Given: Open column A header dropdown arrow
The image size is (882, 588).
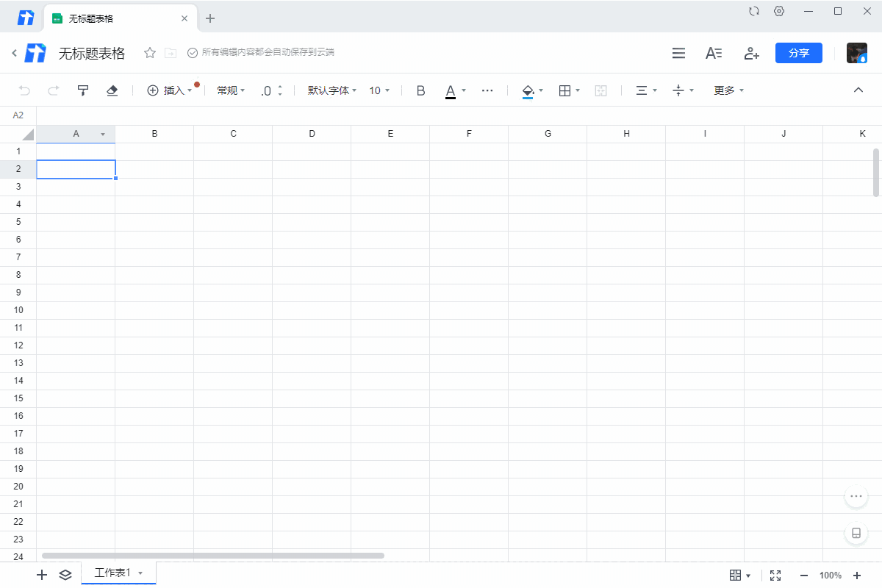Looking at the screenshot, I should click(x=103, y=135).
